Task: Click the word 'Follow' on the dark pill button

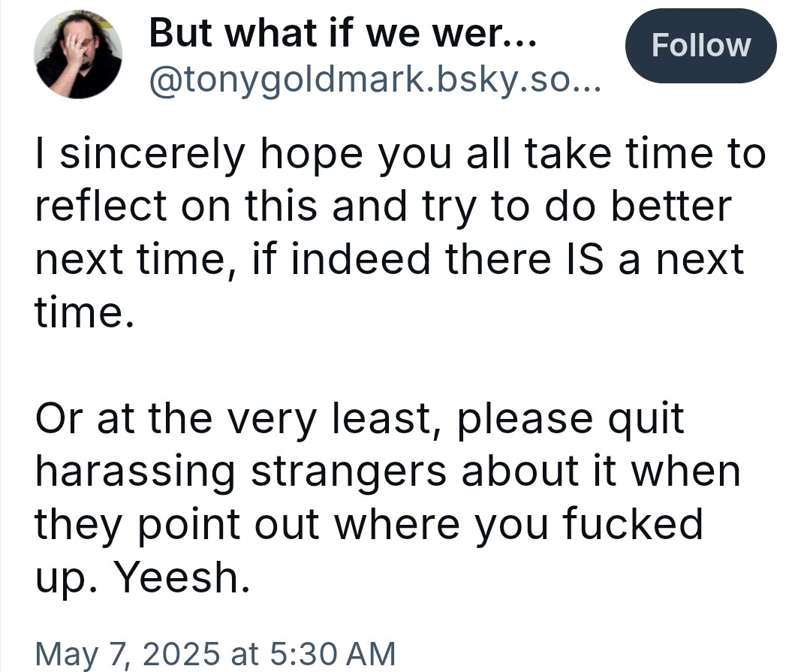Action: click(x=700, y=46)
